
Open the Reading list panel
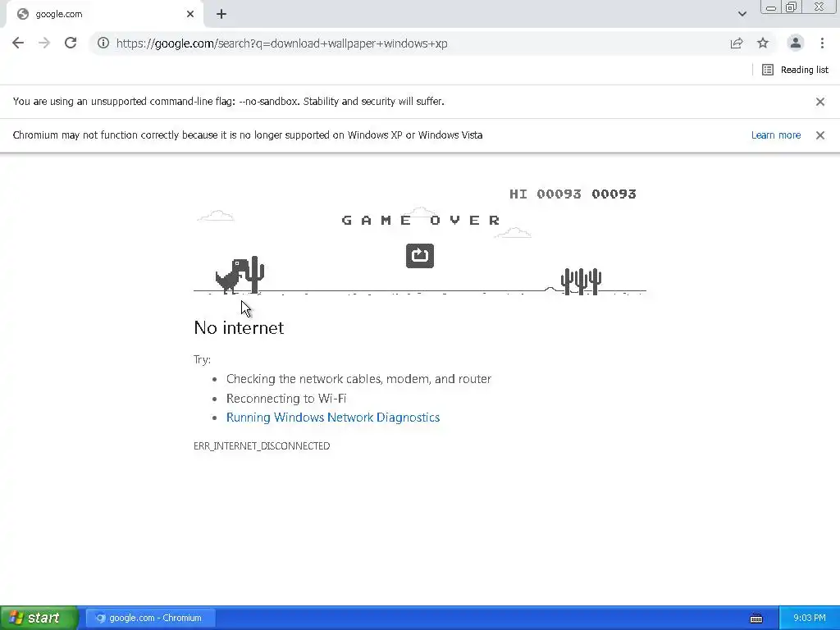[x=795, y=70]
